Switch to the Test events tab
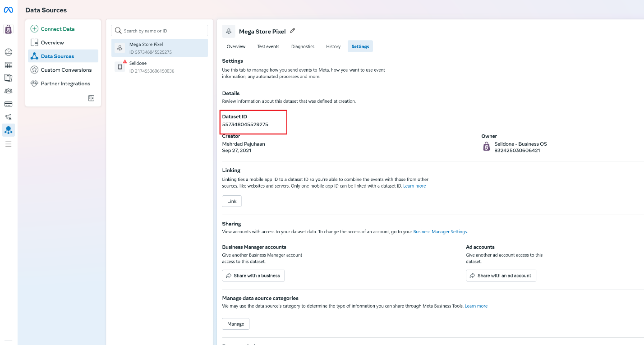The width and height of the screenshot is (644, 345). [268, 46]
